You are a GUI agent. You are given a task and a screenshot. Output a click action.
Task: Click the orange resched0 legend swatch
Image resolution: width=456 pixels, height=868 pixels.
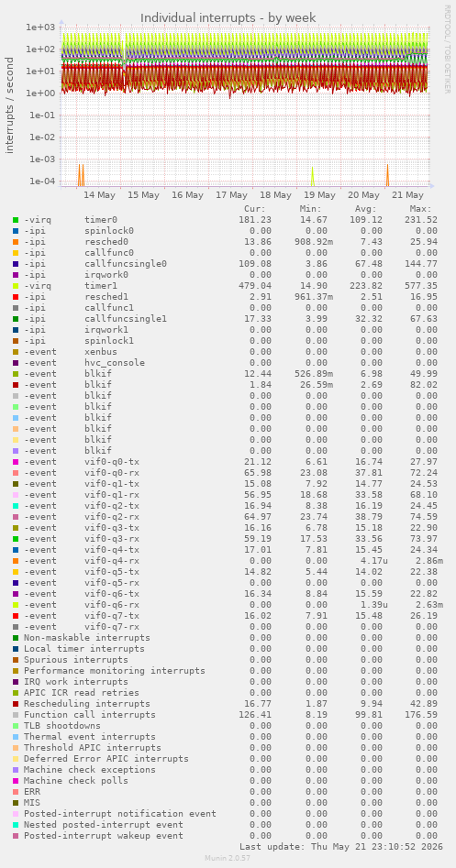[16, 242]
